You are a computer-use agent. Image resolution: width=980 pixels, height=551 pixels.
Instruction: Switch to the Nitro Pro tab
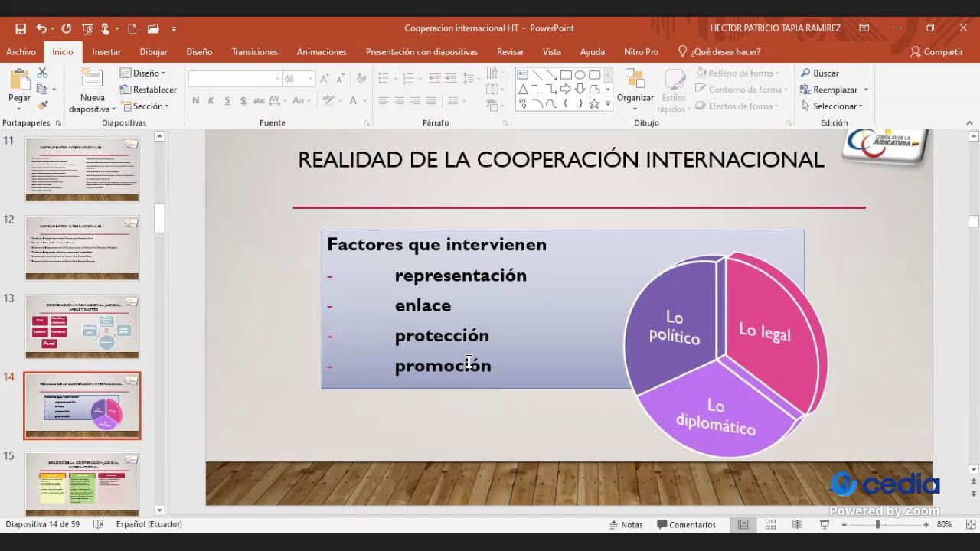(641, 52)
